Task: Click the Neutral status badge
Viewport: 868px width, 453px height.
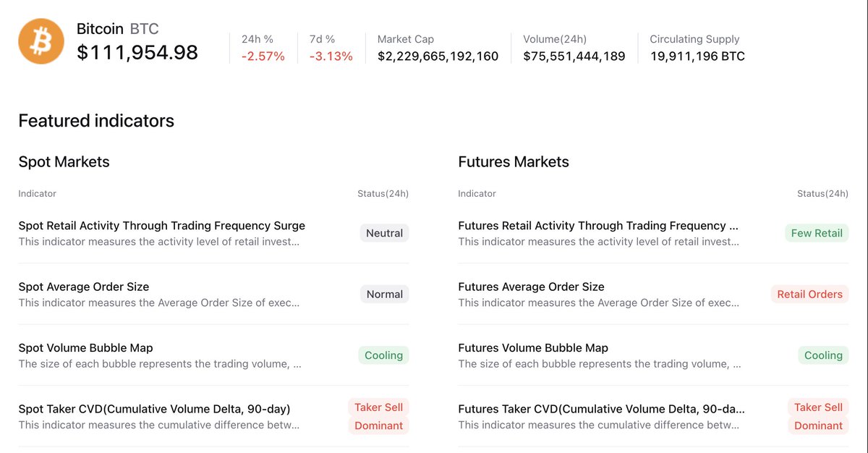Action: coord(384,233)
